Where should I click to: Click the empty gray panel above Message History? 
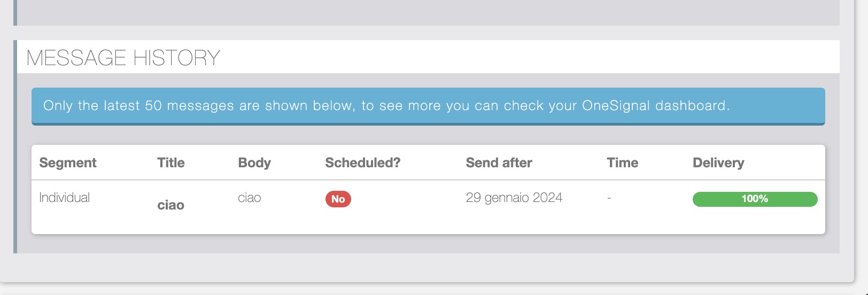click(428, 12)
